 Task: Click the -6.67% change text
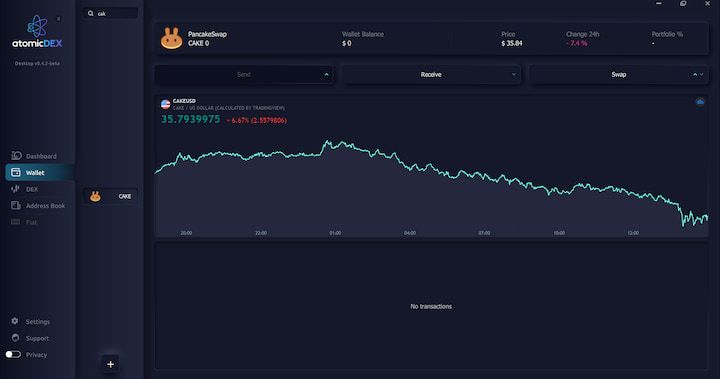(x=256, y=120)
